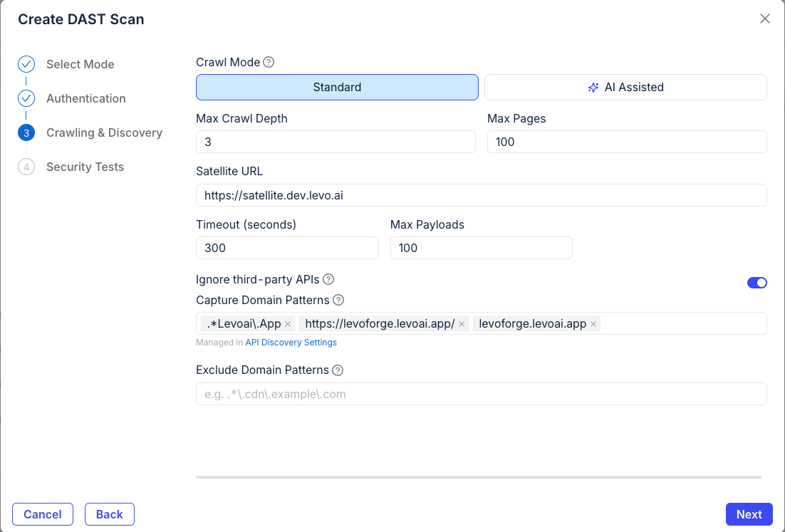This screenshot has height=532, width=785.
Task: Click the Next button
Action: pyautogui.click(x=749, y=514)
